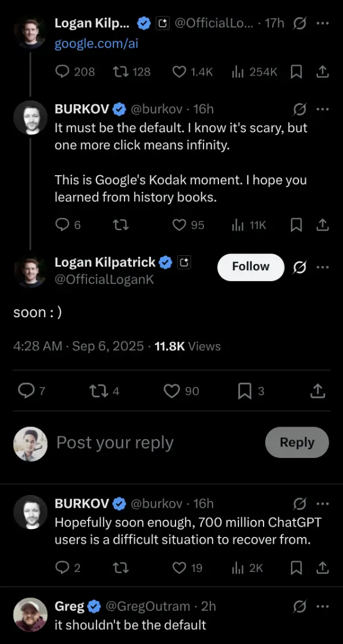Open more options on Logan's main post

(x=322, y=267)
